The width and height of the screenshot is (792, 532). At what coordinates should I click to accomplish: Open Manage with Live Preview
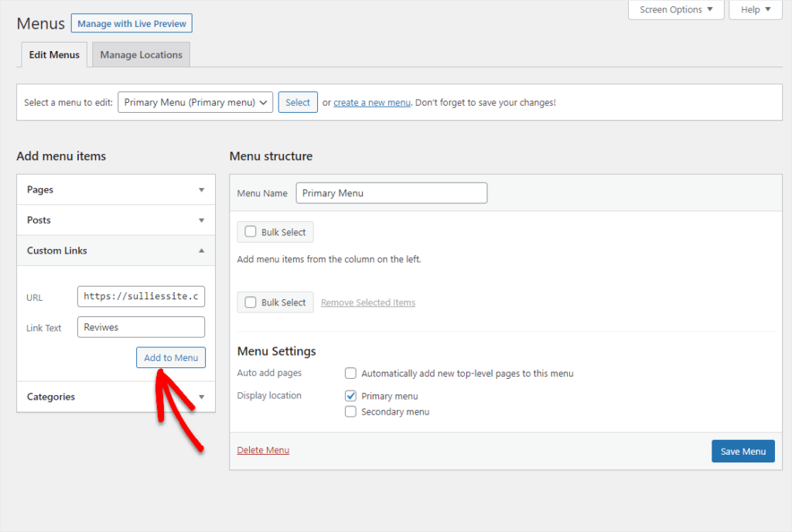131,22
